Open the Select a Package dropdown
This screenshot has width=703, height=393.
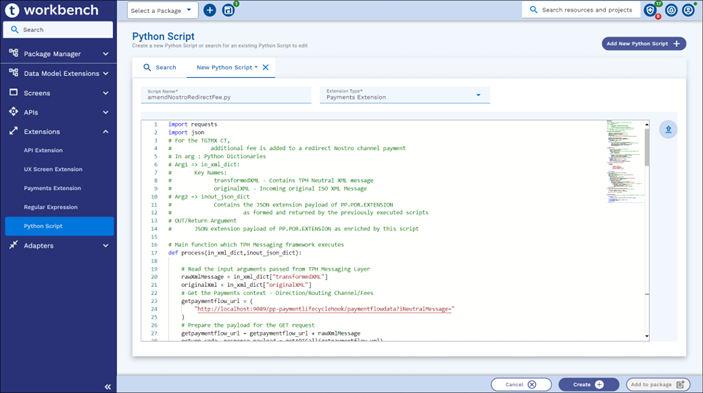coord(163,10)
